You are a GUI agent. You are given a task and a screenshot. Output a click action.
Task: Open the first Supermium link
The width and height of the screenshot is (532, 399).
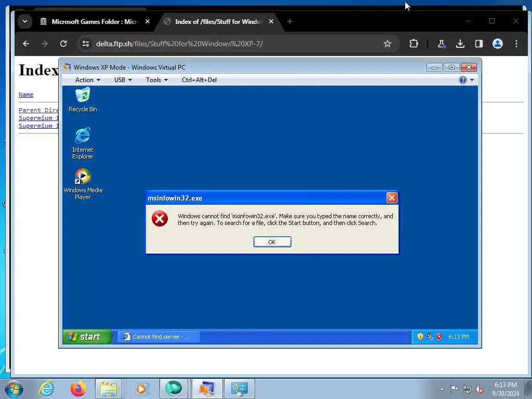point(38,118)
